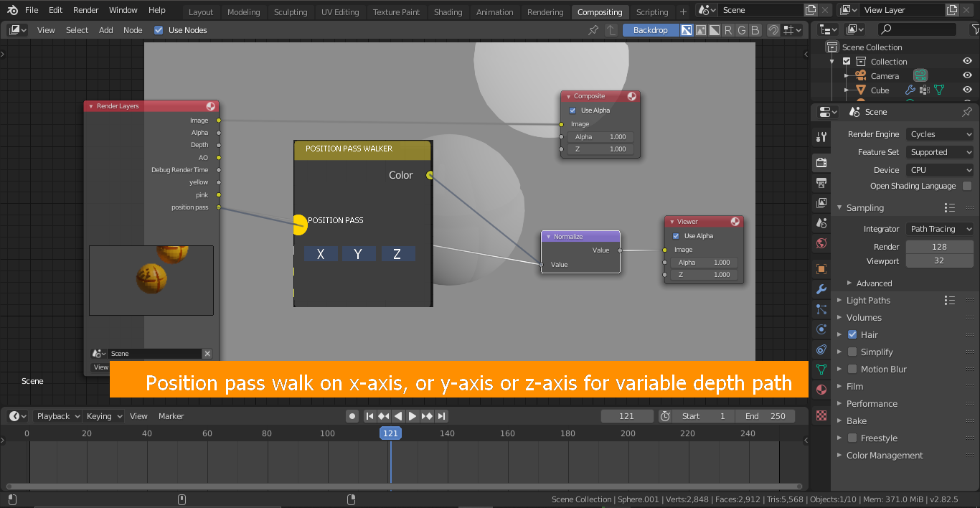Open the Playback dropdown in timeline
The height and width of the screenshot is (508, 980).
pos(57,416)
